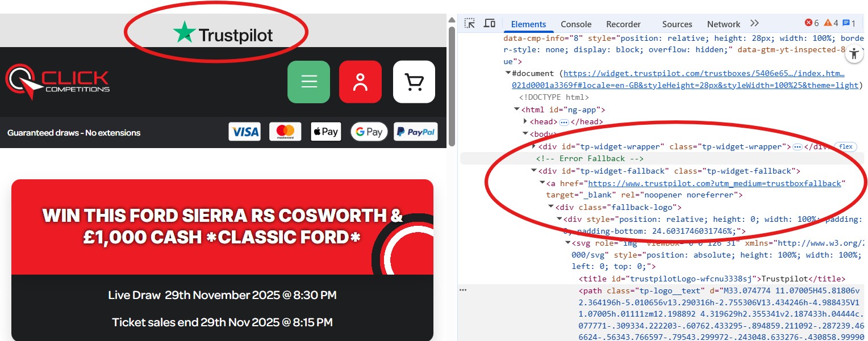The height and width of the screenshot is (341, 868).
Task: Switch to the Sources tab
Action: click(677, 24)
